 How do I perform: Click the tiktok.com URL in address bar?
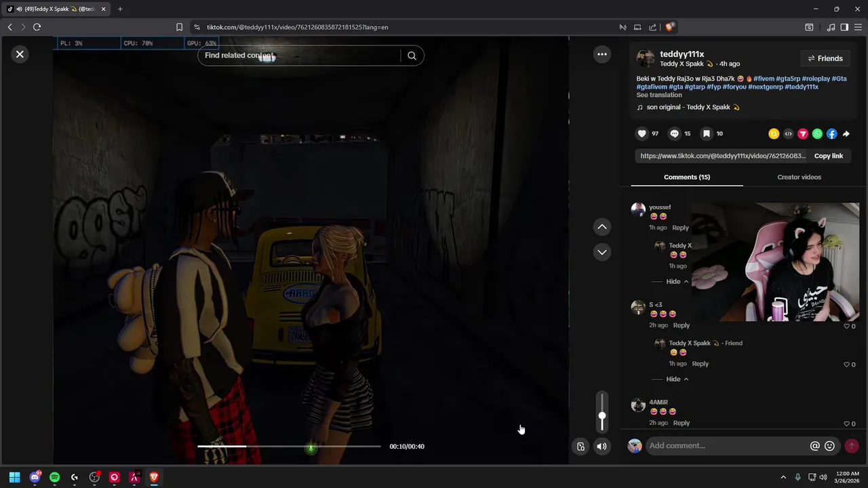pyautogui.click(x=298, y=27)
